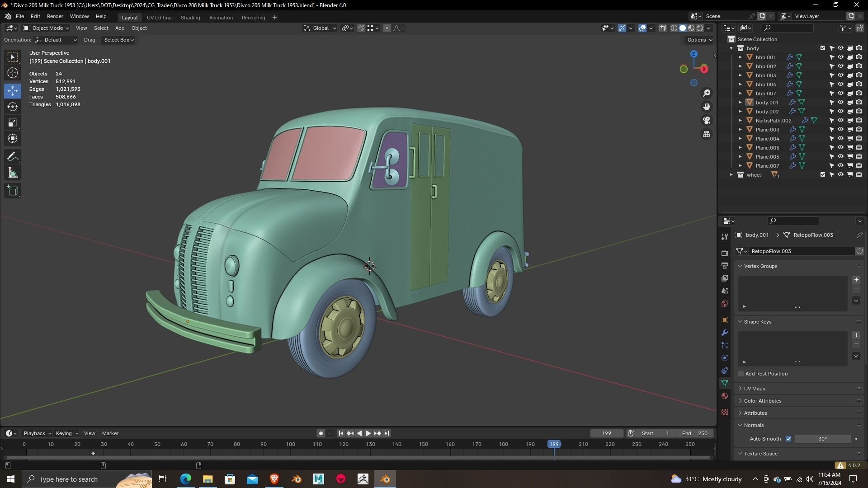Toggle snapping magnet icon

click(x=361, y=28)
